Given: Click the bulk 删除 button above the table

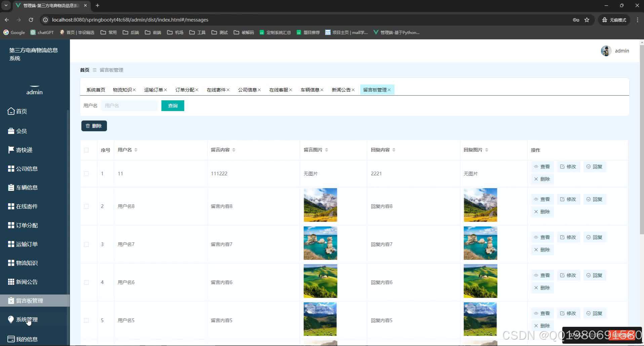Looking at the screenshot, I should pyautogui.click(x=94, y=126).
